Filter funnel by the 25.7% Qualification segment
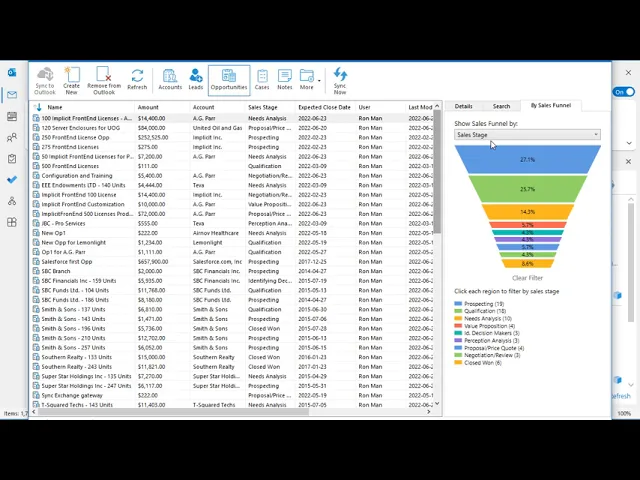This screenshot has width=640, height=480. click(527, 189)
